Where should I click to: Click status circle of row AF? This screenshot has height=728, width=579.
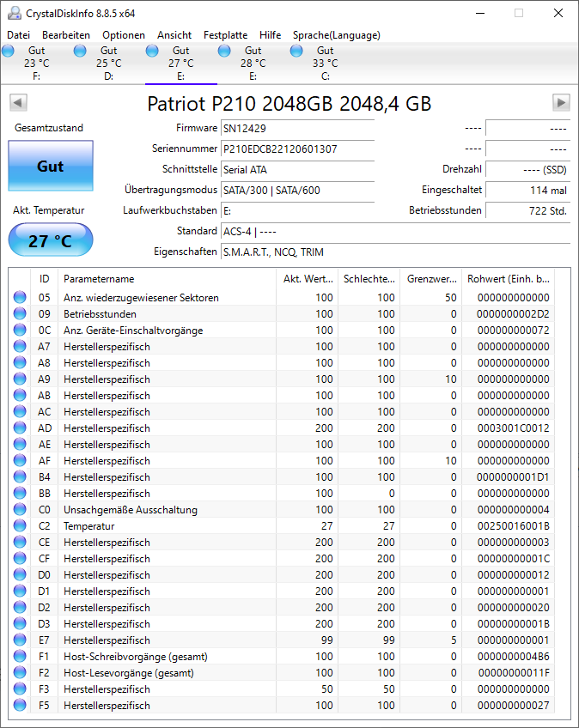(20, 460)
